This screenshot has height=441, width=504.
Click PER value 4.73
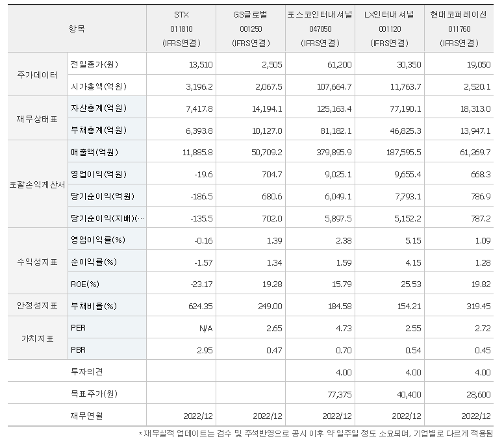point(344,329)
